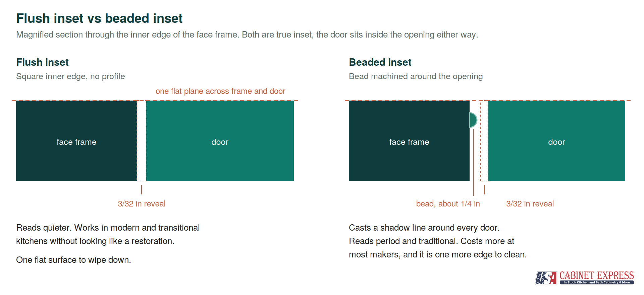Click 'One flat surface to wipe down' text
This screenshot has width=644, height=295.
click(73, 260)
